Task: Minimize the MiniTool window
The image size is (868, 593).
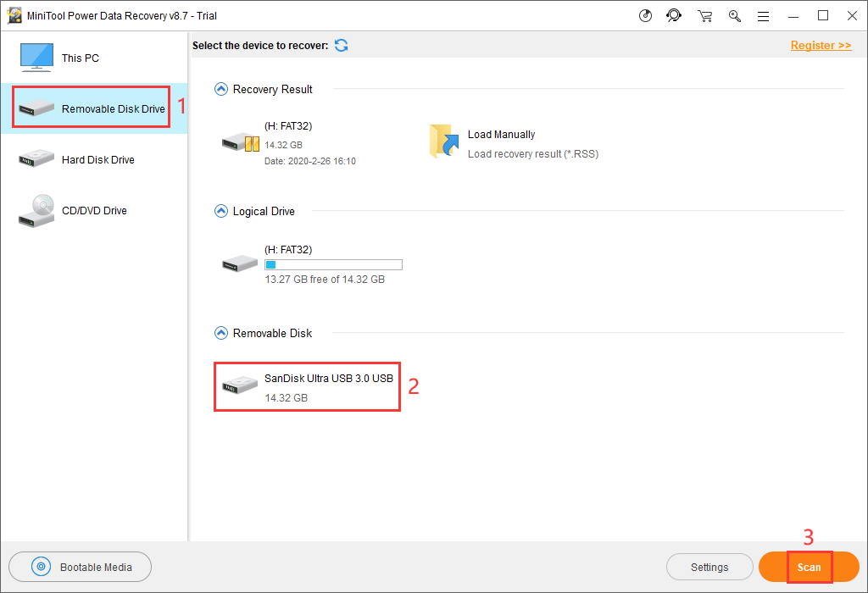Action: 793,16
